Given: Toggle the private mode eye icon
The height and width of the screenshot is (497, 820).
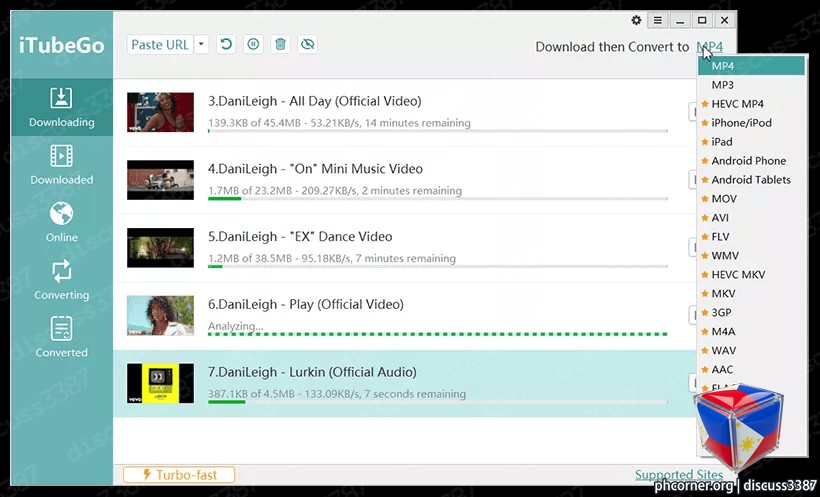Looking at the screenshot, I should [308, 44].
